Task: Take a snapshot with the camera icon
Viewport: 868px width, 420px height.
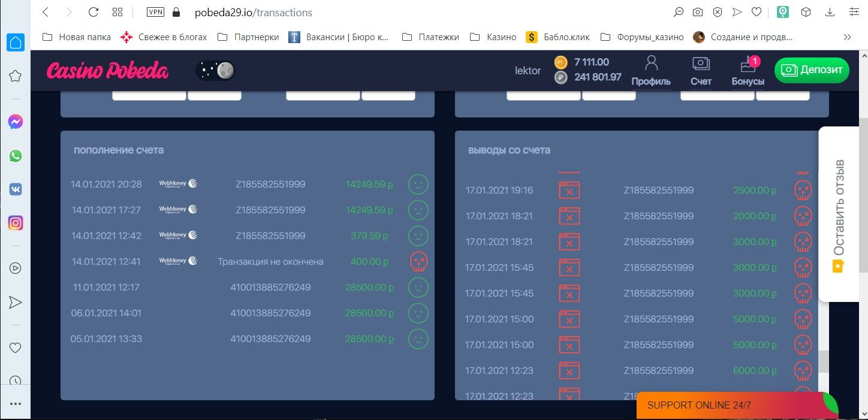Action: [x=698, y=12]
